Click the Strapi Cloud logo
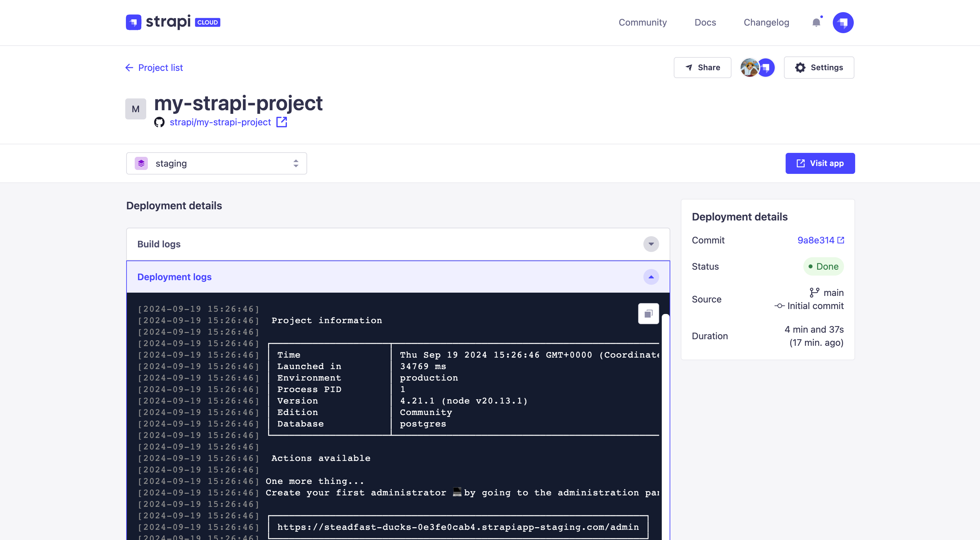The width and height of the screenshot is (980, 540). tap(173, 22)
